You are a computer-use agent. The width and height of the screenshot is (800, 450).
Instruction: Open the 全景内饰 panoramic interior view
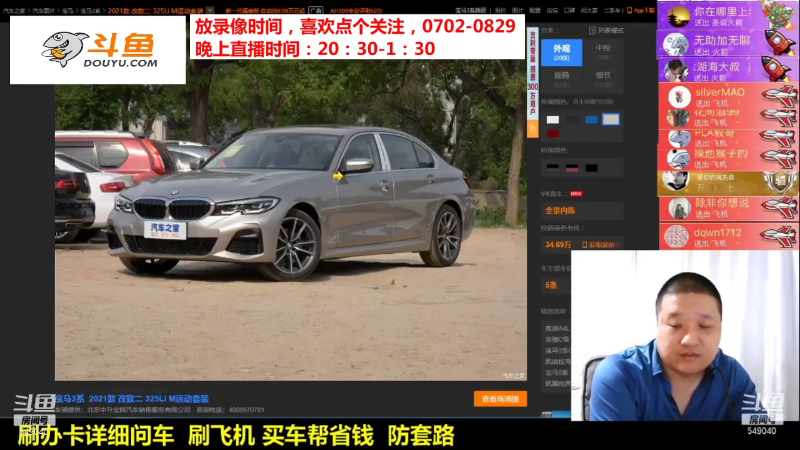click(x=560, y=210)
